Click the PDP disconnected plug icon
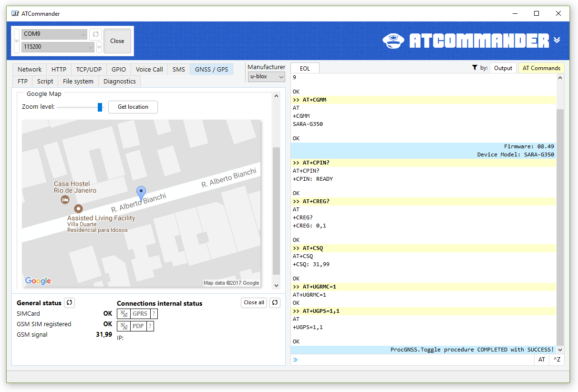 (x=124, y=326)
